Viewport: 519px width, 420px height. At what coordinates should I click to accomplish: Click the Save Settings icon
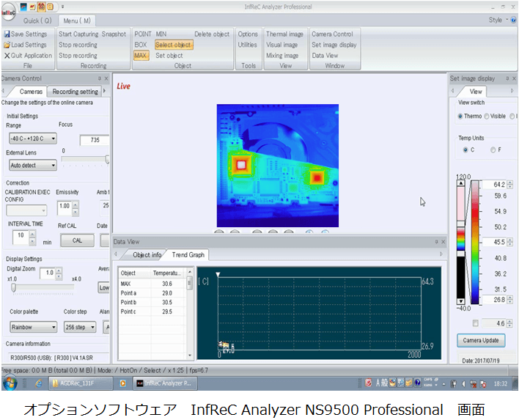pos(7,34)
